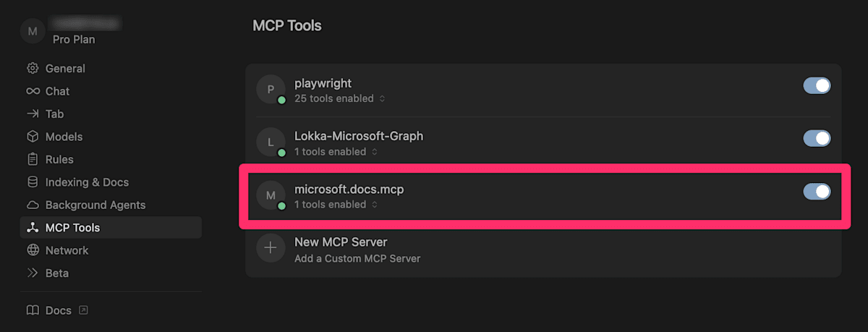The height and width of the screenshot is (332, 868).
Task: Select the Chat infinity icon
Action: click(33, 91)
